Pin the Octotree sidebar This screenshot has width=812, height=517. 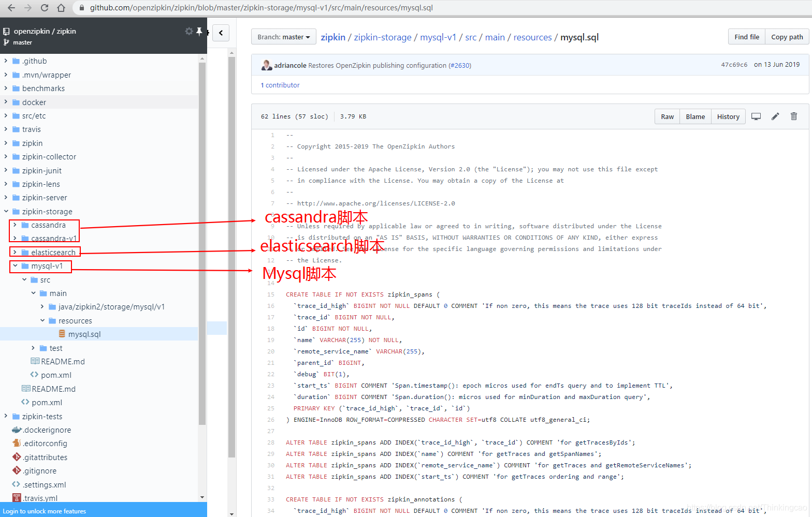pos(199,31)
